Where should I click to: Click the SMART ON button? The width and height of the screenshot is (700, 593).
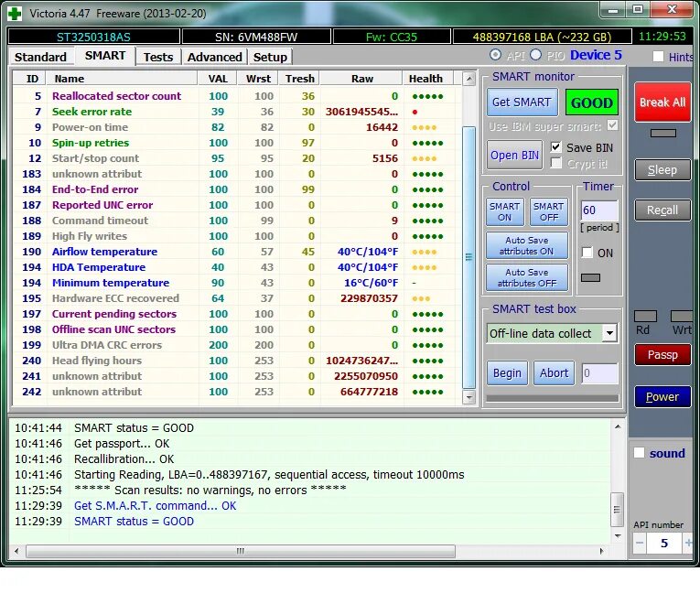tap(505, 211)
